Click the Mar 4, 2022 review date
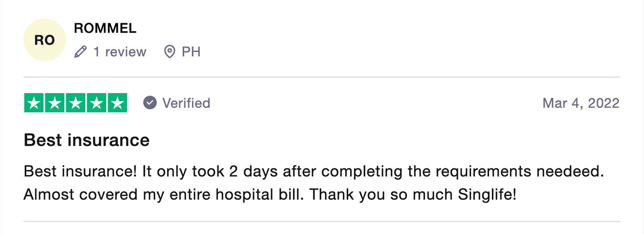The height and width of the screenshot is (234, 644). click(580, 103)
